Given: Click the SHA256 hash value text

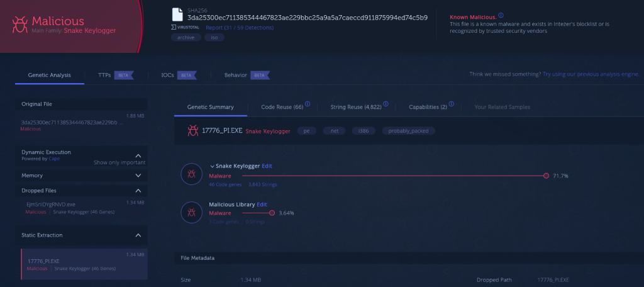Looking at the screenshot, I should point(308,18).
